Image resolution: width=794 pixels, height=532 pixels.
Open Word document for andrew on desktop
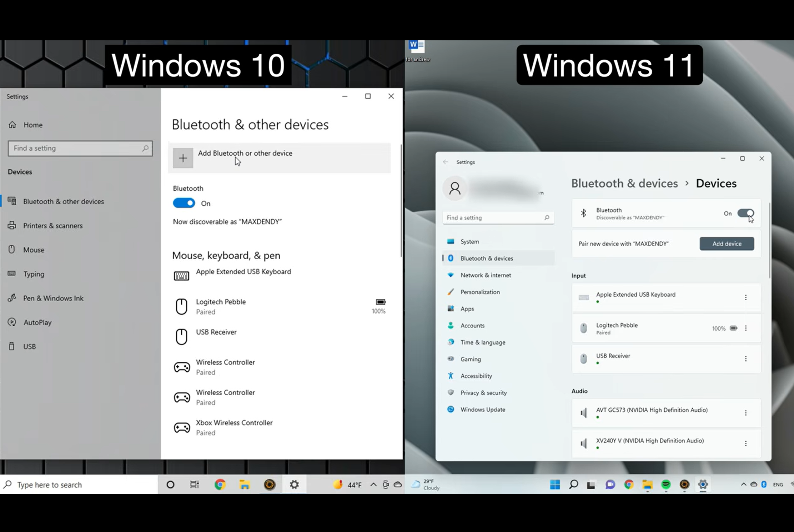tap(417, 51)
